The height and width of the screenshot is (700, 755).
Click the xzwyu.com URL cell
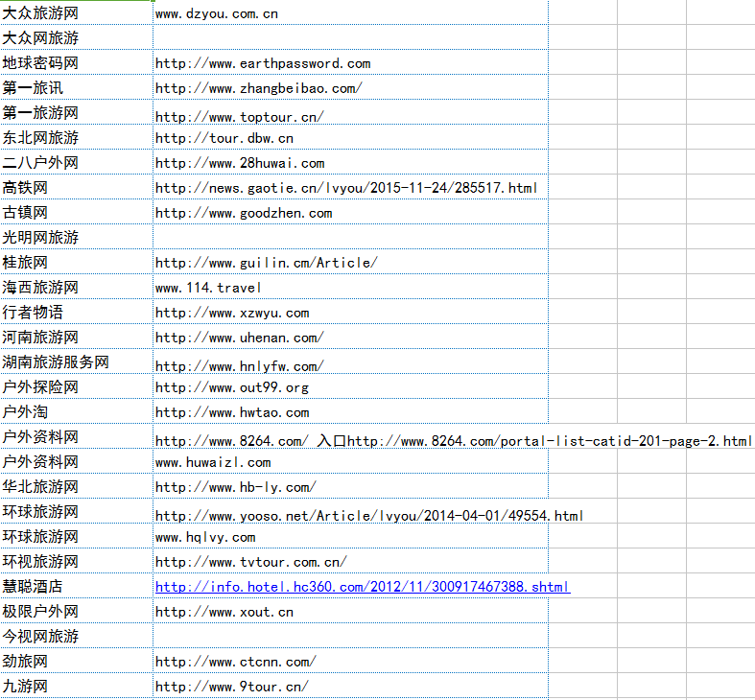tap(350, 312)
